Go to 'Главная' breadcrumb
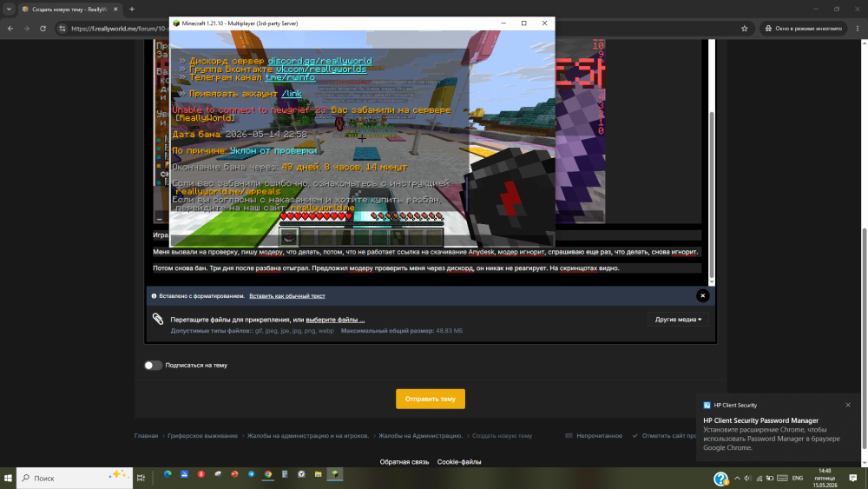 [x=146, y=436]
